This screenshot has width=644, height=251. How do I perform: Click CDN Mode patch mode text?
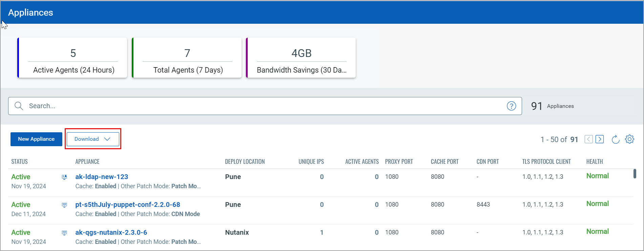[x=186, y=214]
